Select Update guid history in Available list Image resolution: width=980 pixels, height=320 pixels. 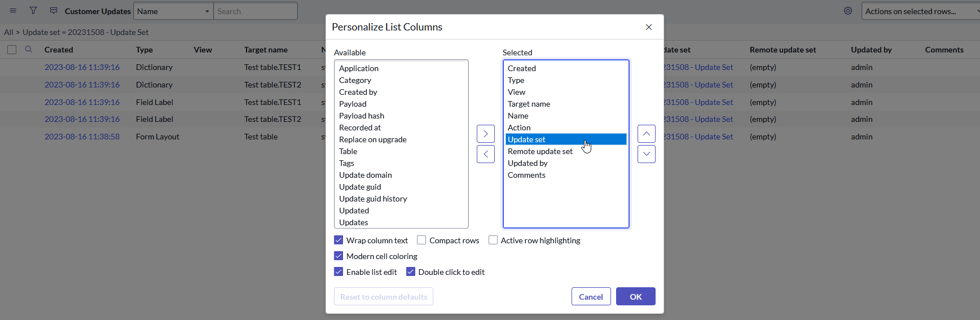[401, 199]
